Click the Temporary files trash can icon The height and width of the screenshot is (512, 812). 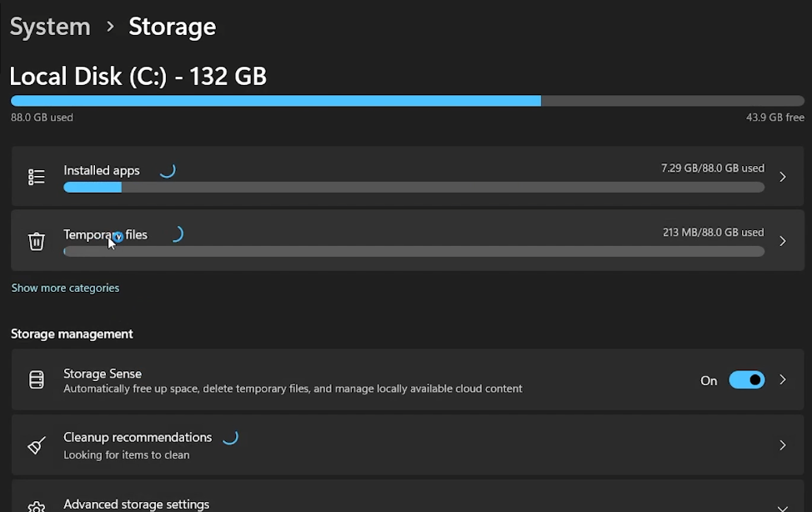pyautogui.click(x=36, y=241)
